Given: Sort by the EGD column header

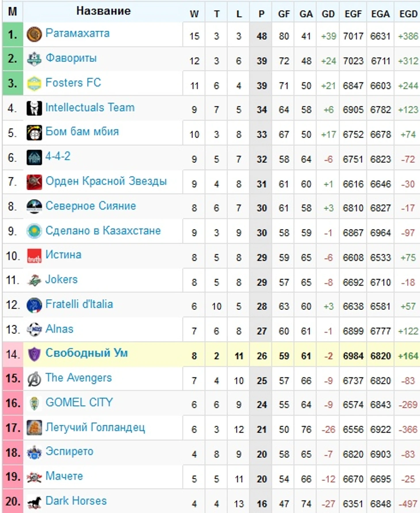Looking at the screenshot, I should [x=408, y=14].
